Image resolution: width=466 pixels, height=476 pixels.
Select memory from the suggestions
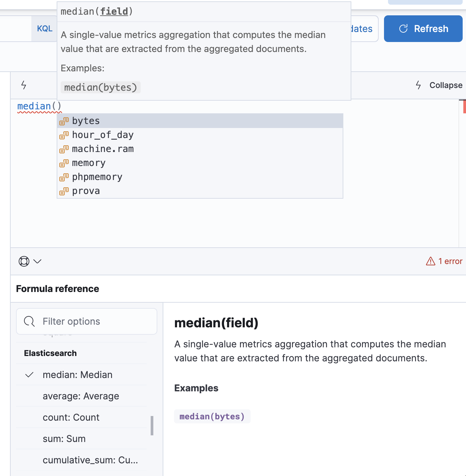pyautogui.click(x=89, y=163)
